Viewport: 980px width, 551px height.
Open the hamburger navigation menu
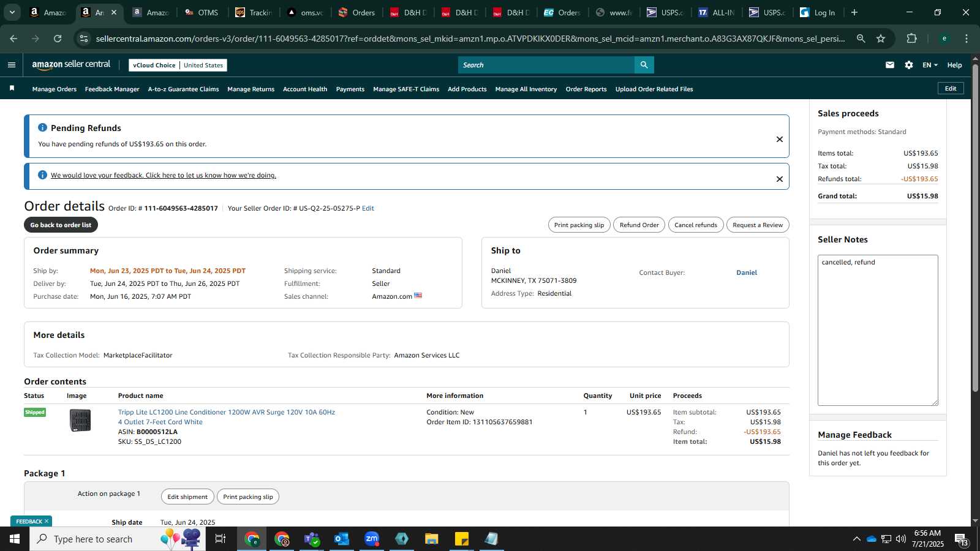pos(11,65)
